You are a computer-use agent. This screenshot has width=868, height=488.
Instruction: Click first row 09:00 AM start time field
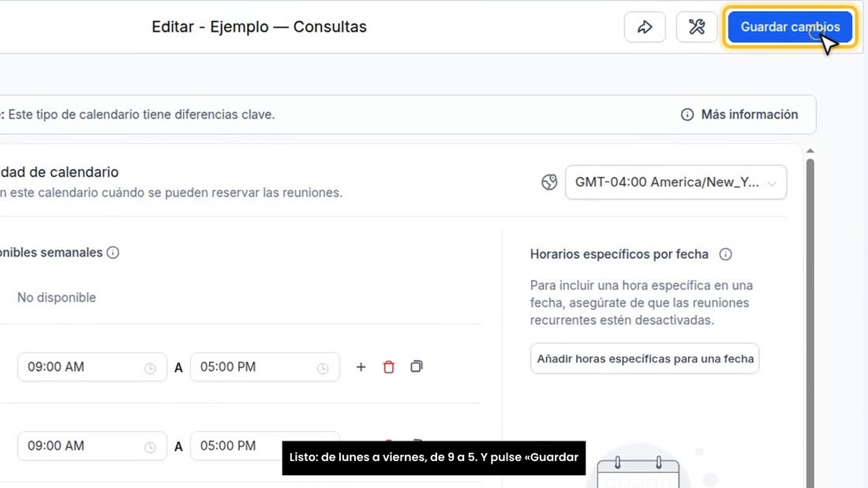92,367
